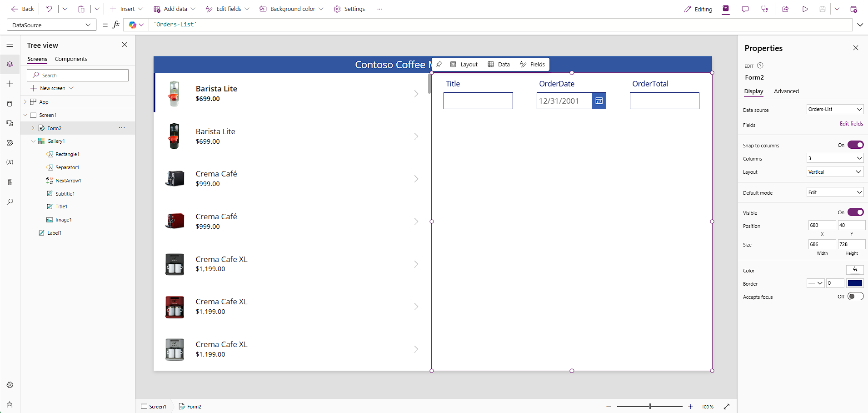Viewport: 868px width, 413px height.
Task: Click the Back button
Action: [x=22, y=9]
